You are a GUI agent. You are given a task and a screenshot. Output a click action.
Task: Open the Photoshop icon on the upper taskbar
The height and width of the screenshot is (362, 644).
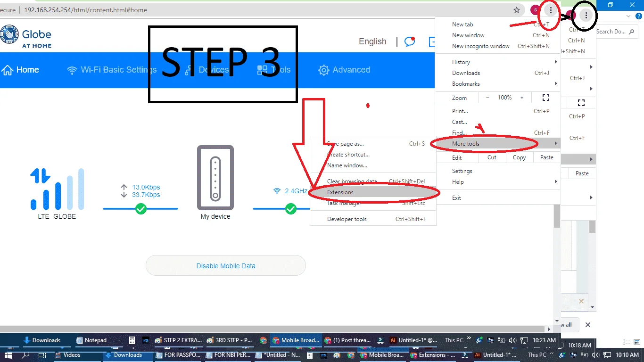146,340
